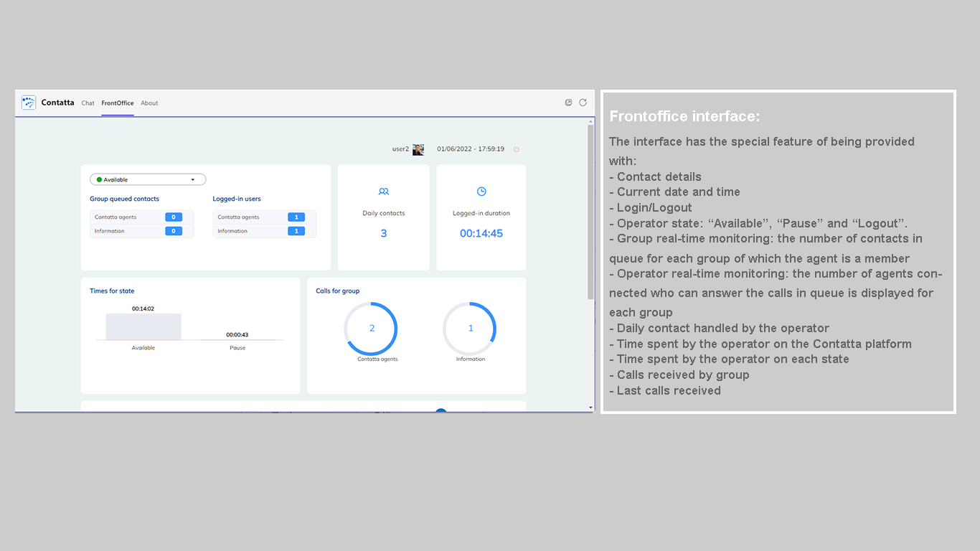Click the 00:14:45 logged-in duration value
Screen dimensions: 980x551
click(481, 233)
